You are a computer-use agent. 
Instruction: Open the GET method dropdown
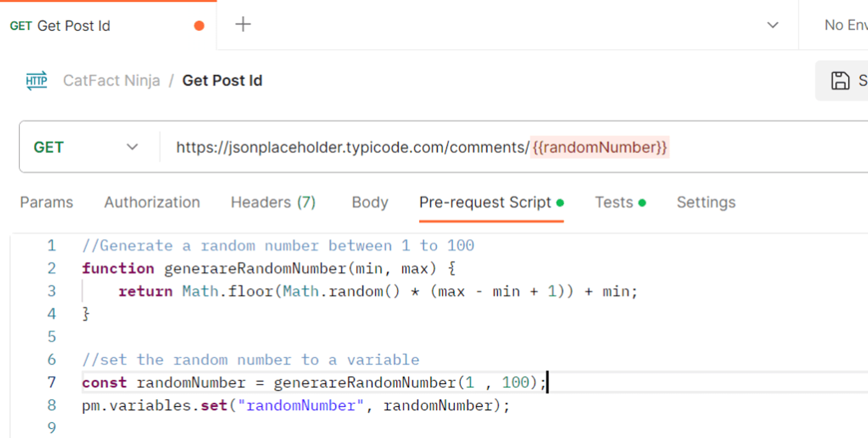(x=86, y=147)
